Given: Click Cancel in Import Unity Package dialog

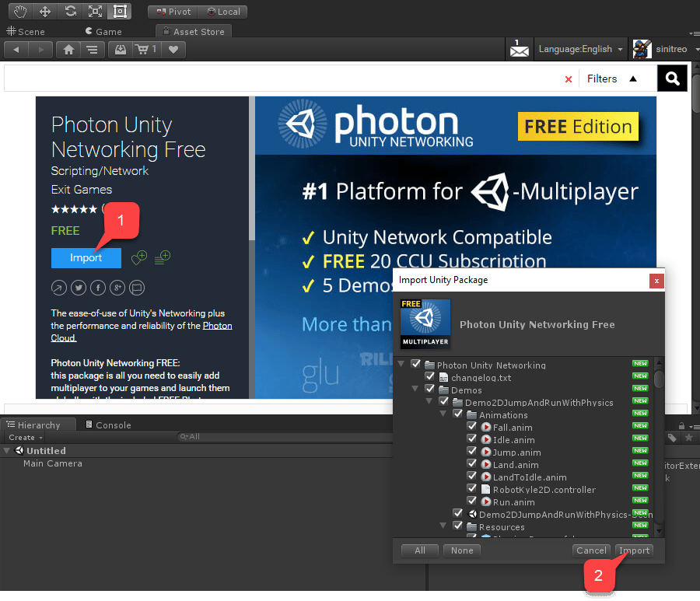Looking at the screenshot, I should 592,550.
